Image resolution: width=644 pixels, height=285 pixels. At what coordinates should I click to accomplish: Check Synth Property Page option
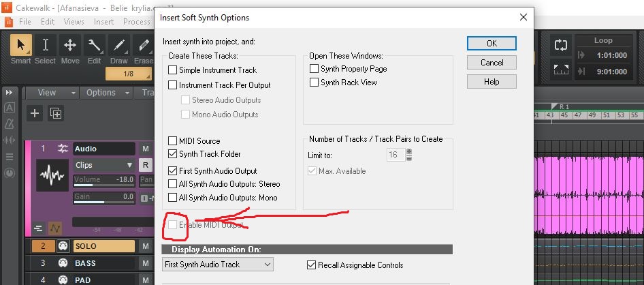[x=315, y=69]
